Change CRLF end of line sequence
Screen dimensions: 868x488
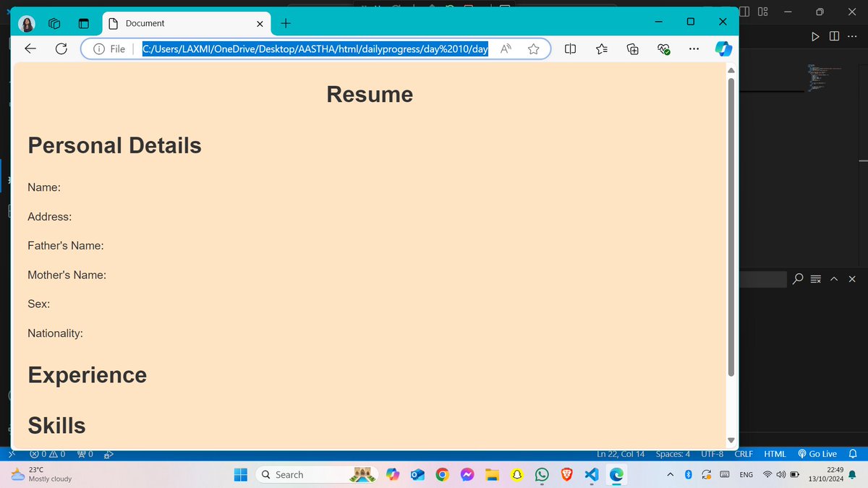(744, 454)
